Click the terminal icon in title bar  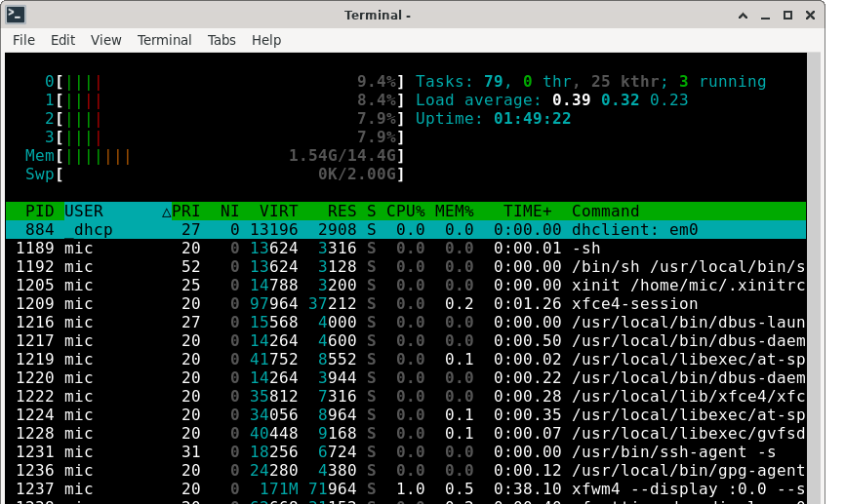coord(16,15)
